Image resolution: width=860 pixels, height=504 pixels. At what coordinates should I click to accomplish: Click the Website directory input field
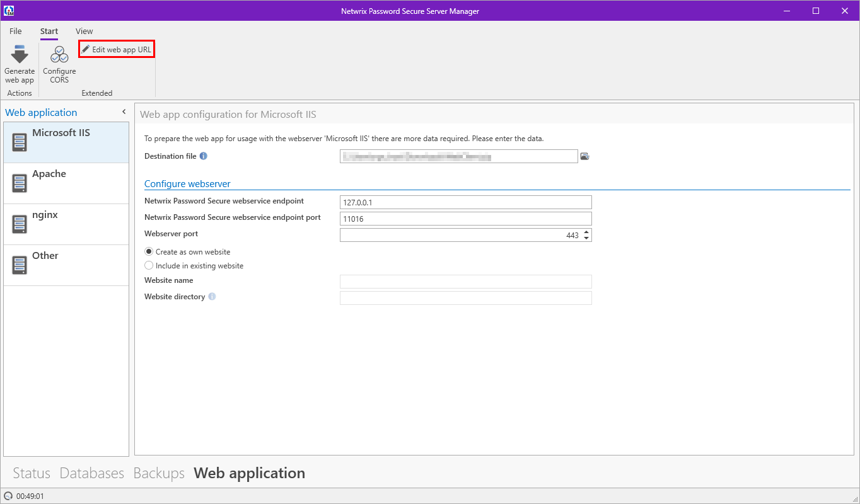(465, 298)
